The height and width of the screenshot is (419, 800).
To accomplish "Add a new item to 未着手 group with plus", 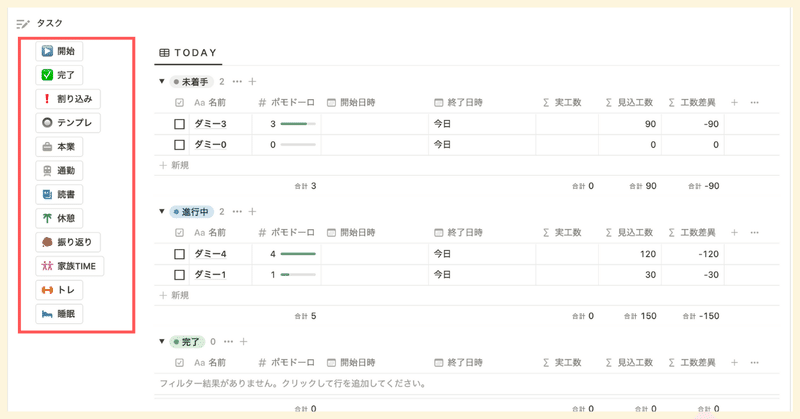I will (252, 82).
